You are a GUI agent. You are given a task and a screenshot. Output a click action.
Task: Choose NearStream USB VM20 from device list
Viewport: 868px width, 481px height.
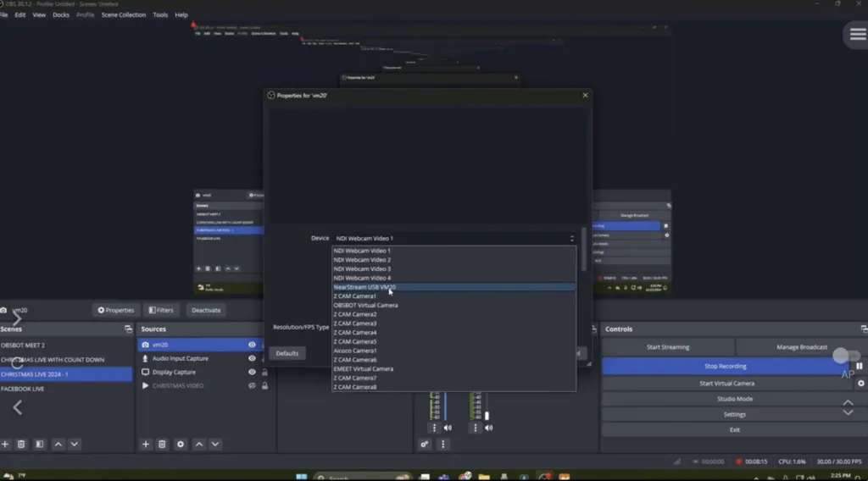tap(454, 287)
